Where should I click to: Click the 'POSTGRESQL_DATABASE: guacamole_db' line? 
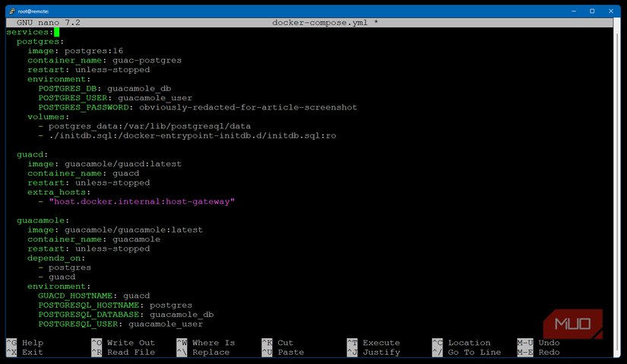click(126, 315)
